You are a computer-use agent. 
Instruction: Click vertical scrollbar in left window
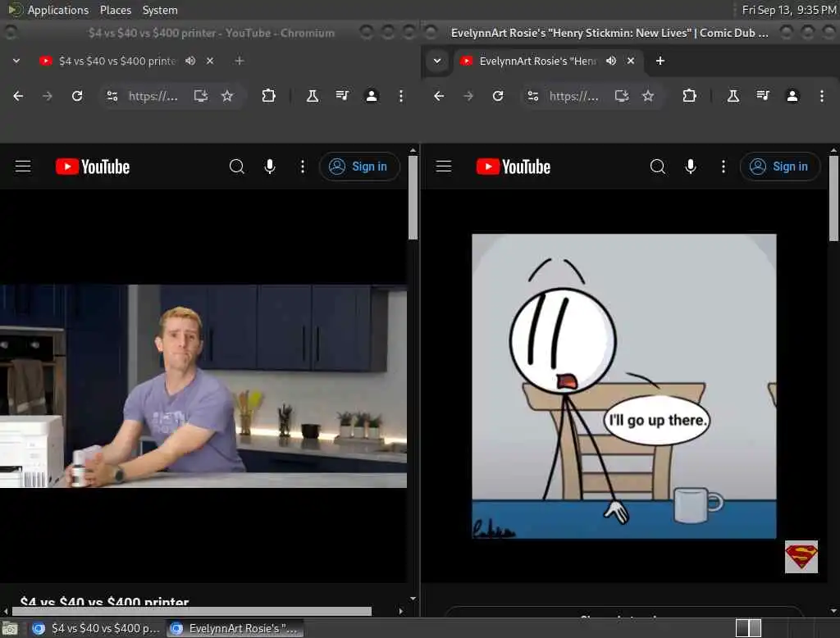tap(413, 197)
